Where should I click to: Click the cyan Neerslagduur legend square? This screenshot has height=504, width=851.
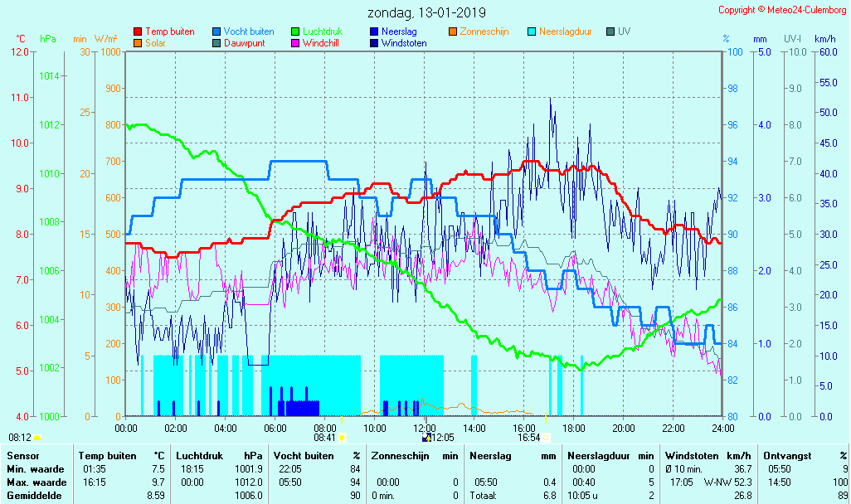pyautogui.click(x=532, y=31)
